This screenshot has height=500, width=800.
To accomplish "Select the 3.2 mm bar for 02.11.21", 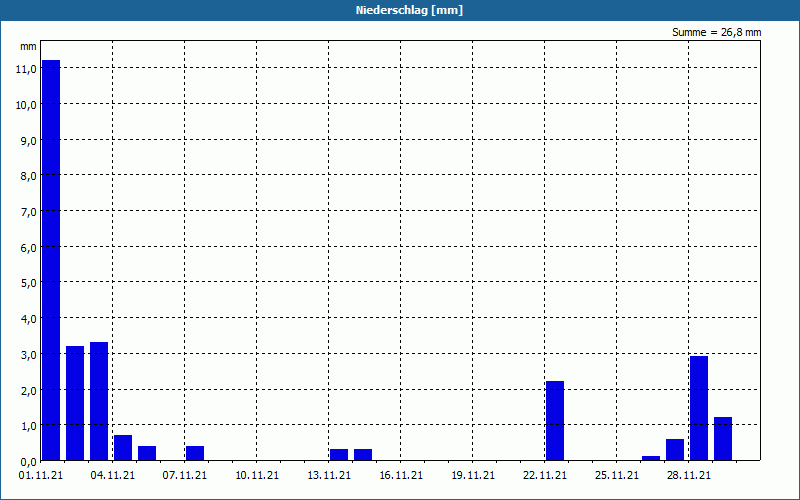I will (75, 403).
